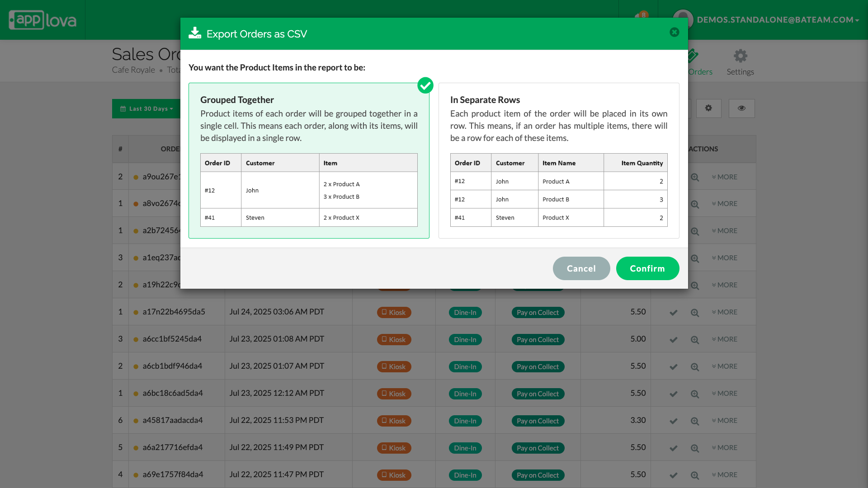Click magnifier icon for order a45817aadacda4
Viewport: 868px width, 488px height.
pyautogui.click(x=695, y=421)
